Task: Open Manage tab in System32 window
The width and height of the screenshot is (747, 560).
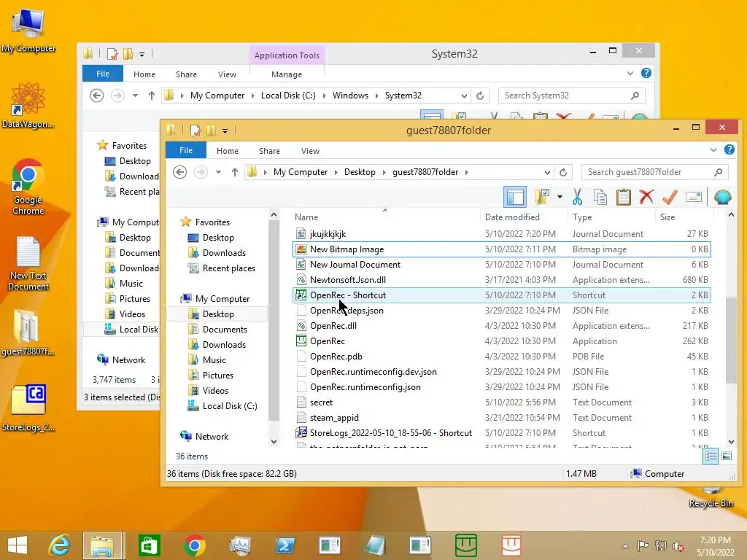Action: [286, 74]
